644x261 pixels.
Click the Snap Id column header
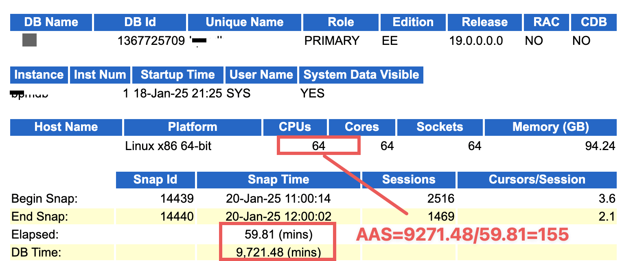click(x=155, y=179)
